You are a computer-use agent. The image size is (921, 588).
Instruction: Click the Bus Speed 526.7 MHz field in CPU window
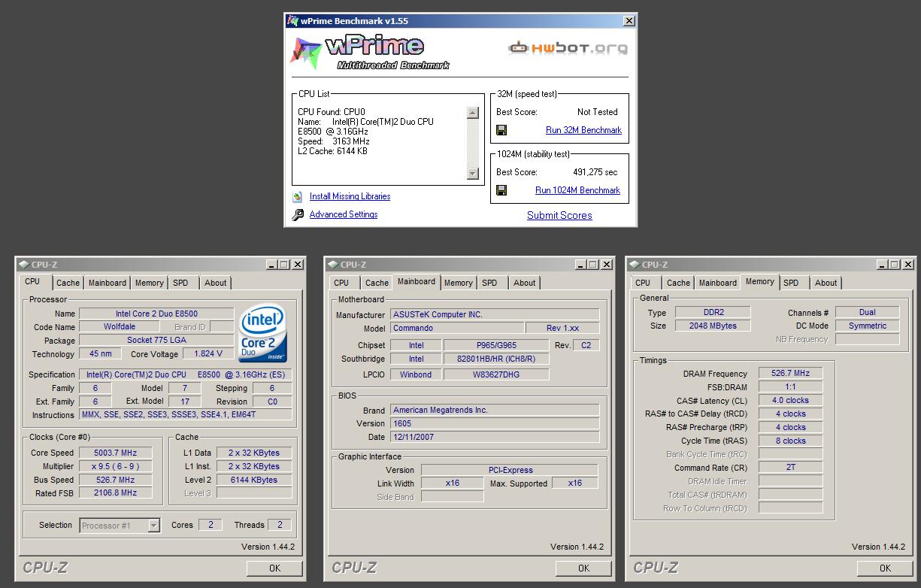tap(115, 480)
